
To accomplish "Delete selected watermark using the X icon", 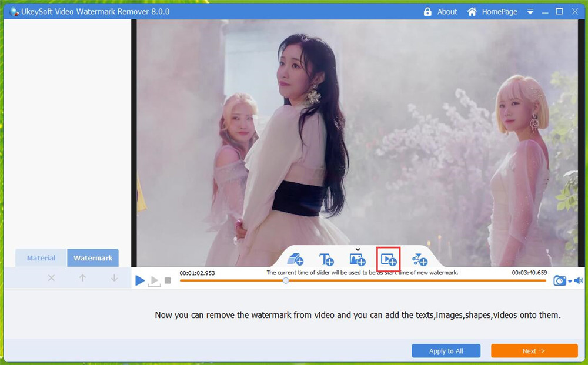I will click(51, 278).
